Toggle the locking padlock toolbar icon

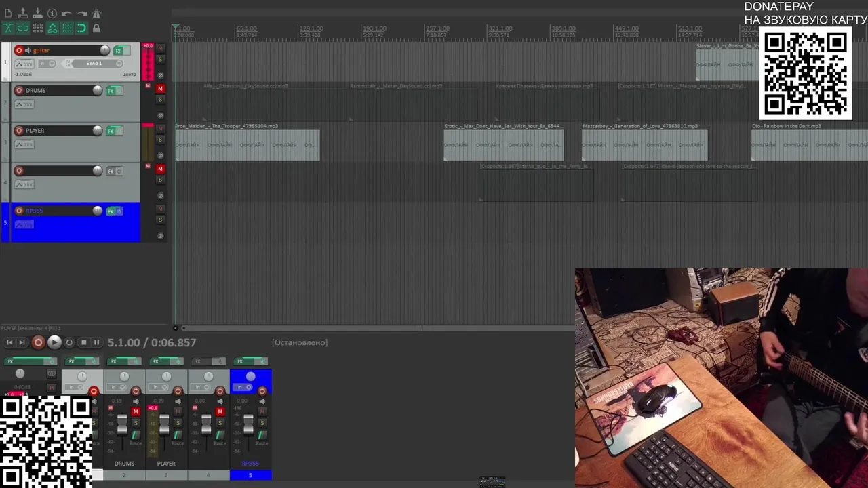[x=96, y=28]
